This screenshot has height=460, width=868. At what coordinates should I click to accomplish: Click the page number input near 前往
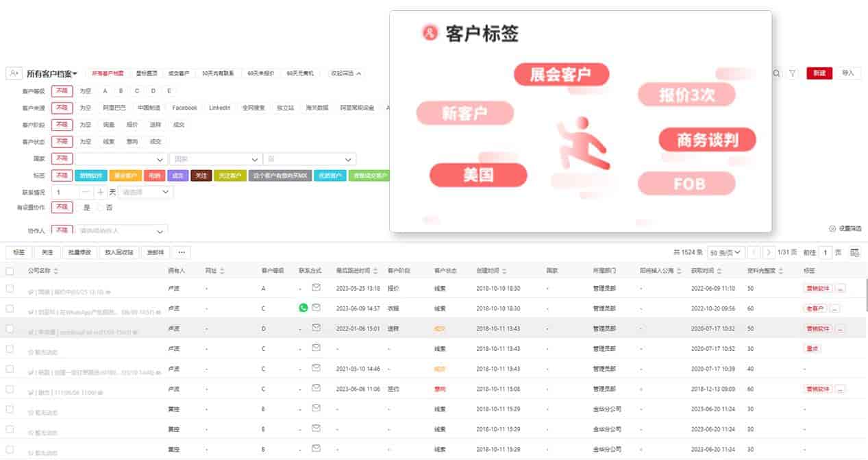tap(825, 252)
